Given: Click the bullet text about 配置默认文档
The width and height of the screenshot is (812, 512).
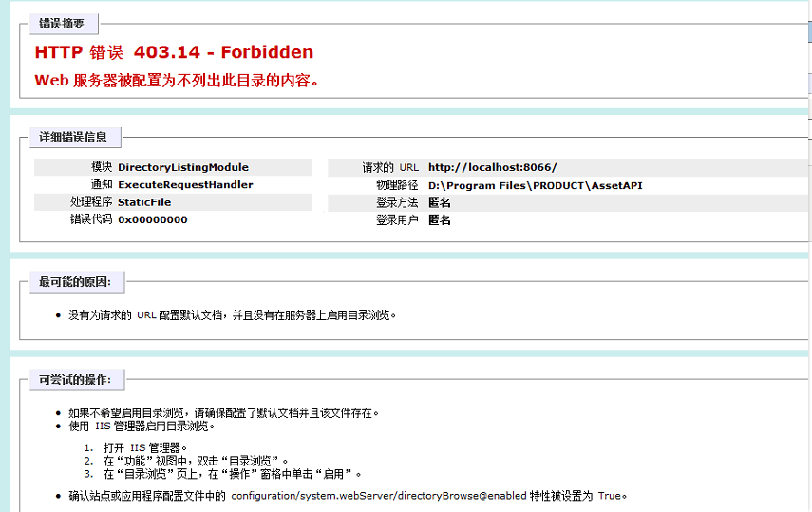Looking at the screenshot, I should (232, 314).
